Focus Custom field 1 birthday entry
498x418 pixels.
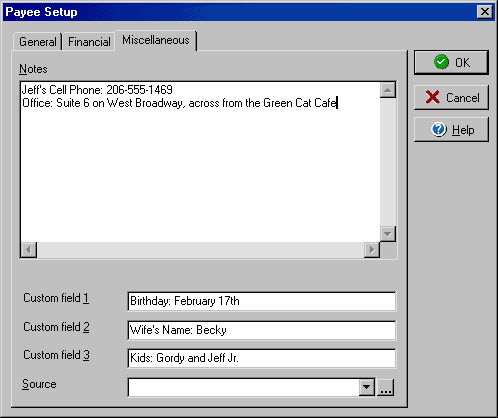(262, 301)
